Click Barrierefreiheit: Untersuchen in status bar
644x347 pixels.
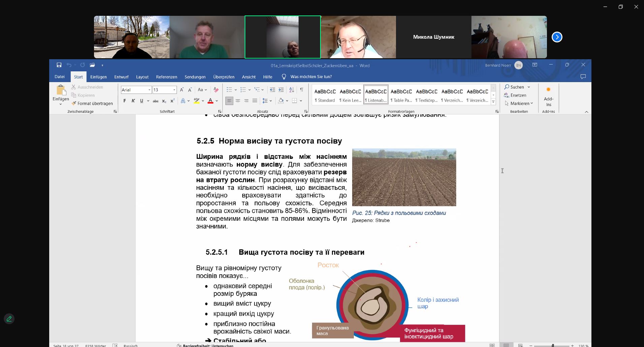(x=205, y=345)
